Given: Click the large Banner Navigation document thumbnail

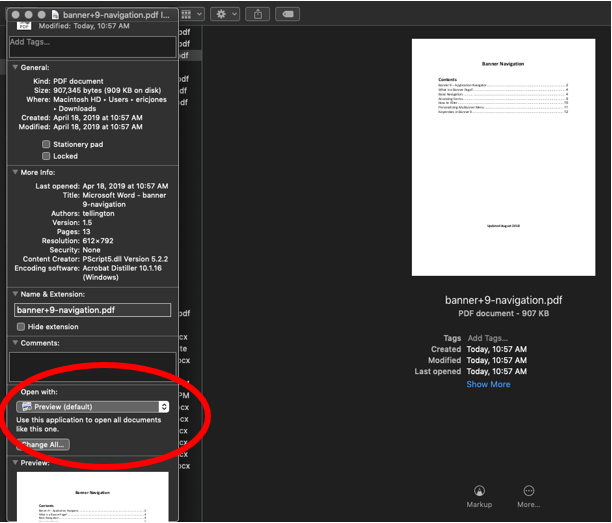Looking at the screenshot, I should (x=503, y=157).
